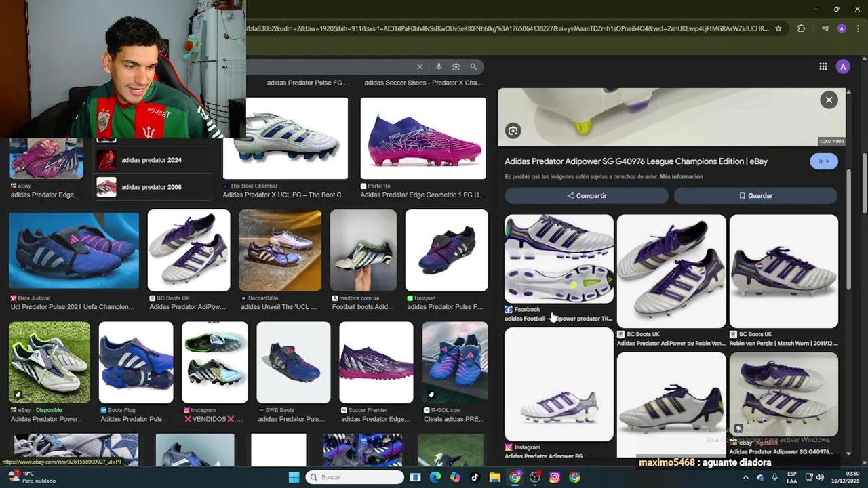Open Robin van Persie Match Worn related image
868x488 pixels.
pos(784,271)
